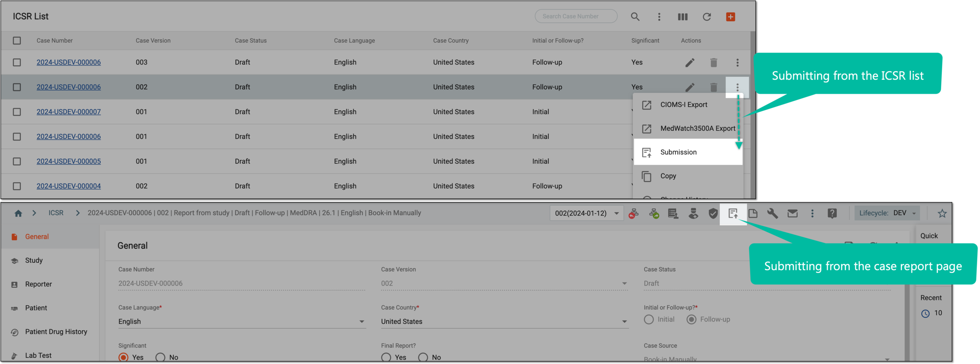The width and height of the screenshot is (980, 364).
Task: Edit case 2024-USDEV-000006 version 002
Action: click(690, 87)
